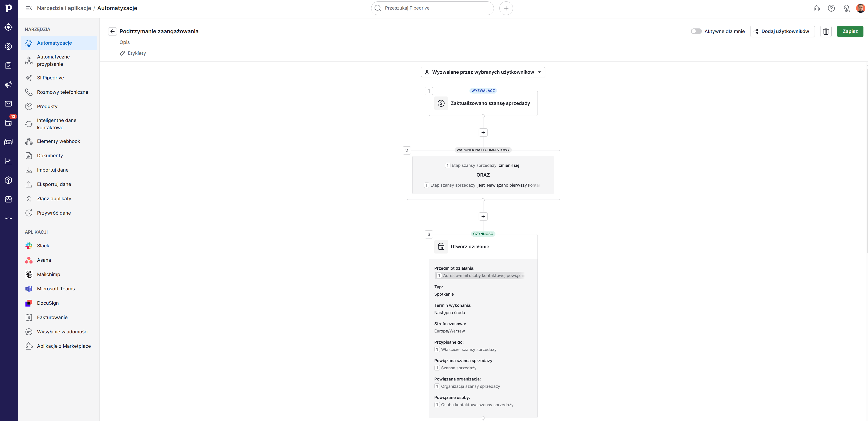
Task: Expand Wyzwalane przez wybranych użytkowników dropdown
Action: click(483, 72)
